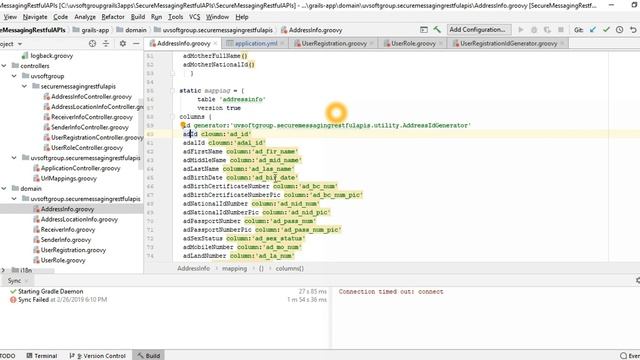The width and height of the screenshot is (640, 360).
Task: Click the Git Revert arrow icon
Action: (633, 30)
